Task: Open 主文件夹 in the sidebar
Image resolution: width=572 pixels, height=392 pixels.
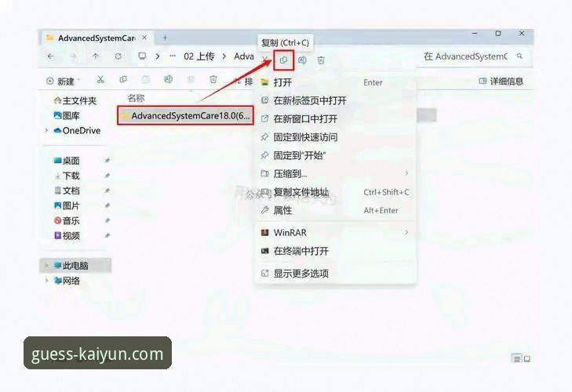Action: [75, 100]
